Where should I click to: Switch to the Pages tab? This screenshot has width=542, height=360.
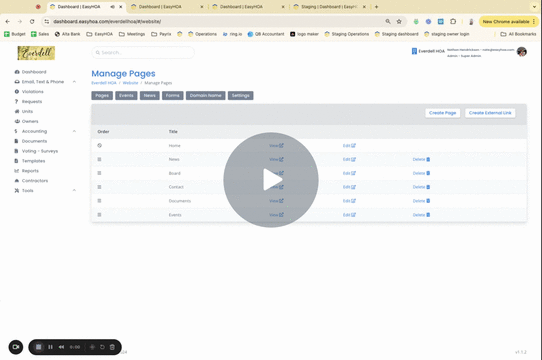(x=102, y=95)
